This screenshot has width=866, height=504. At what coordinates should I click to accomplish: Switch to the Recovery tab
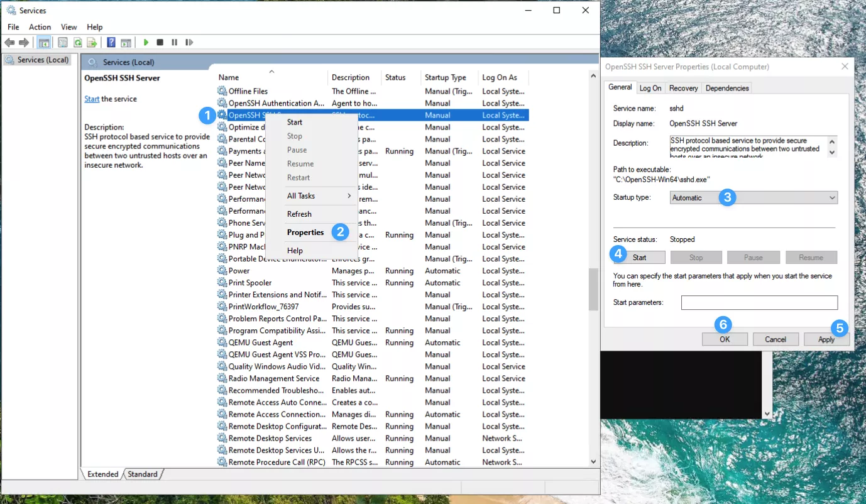pos(683,88)
